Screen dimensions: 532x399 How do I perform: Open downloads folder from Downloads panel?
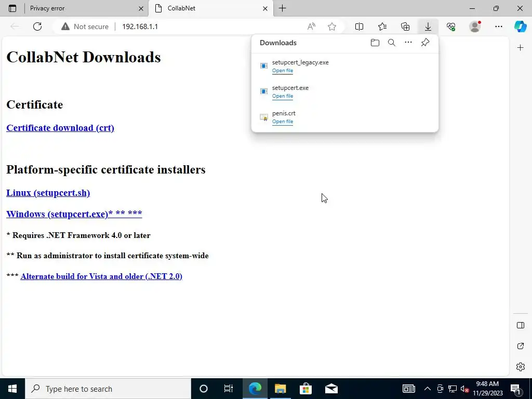click(375, 43)
